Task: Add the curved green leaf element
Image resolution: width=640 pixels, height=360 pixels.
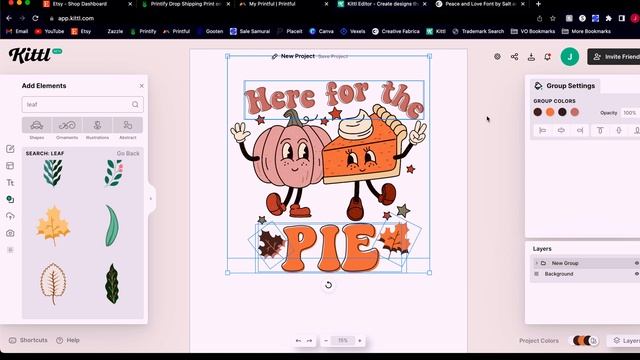Action: coord(112,226)
